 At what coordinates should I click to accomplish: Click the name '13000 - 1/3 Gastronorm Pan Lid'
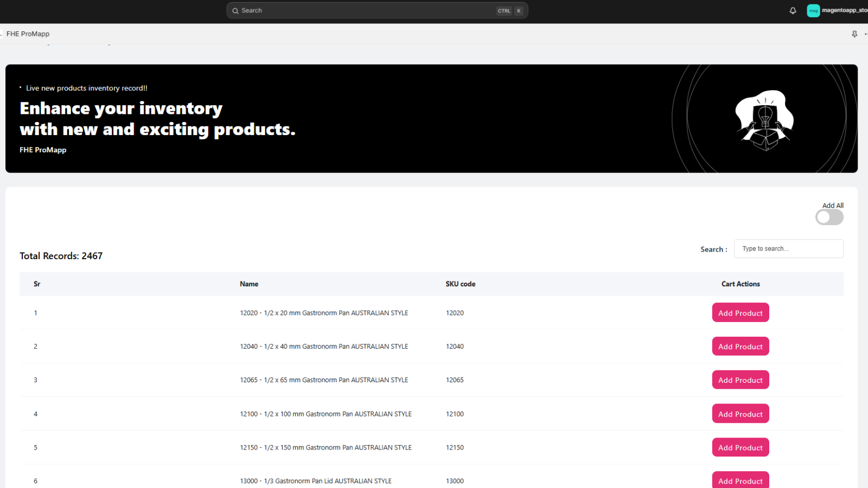click(316, 481)
